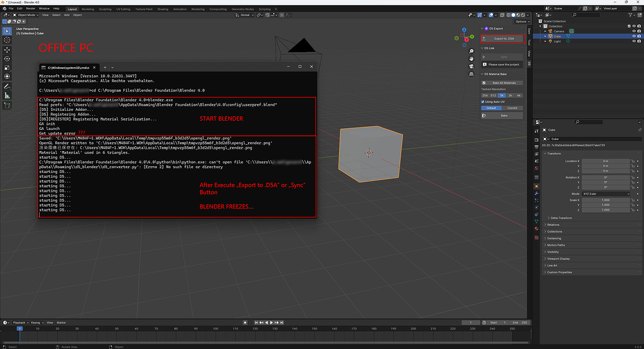The width and height of the screenshot is (644, 349).
Task: Open the Render properties tab
Action: pyautogui.click(x=536, y=139)
